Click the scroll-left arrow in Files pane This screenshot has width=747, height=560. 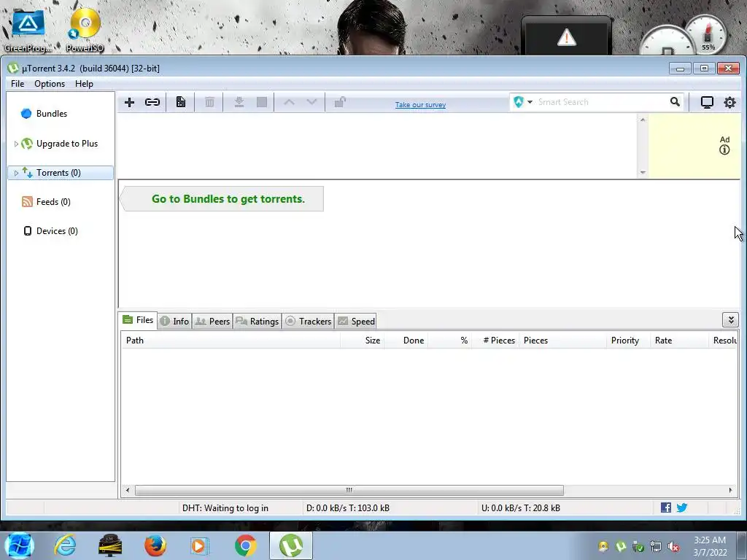(x=127, y=490)
